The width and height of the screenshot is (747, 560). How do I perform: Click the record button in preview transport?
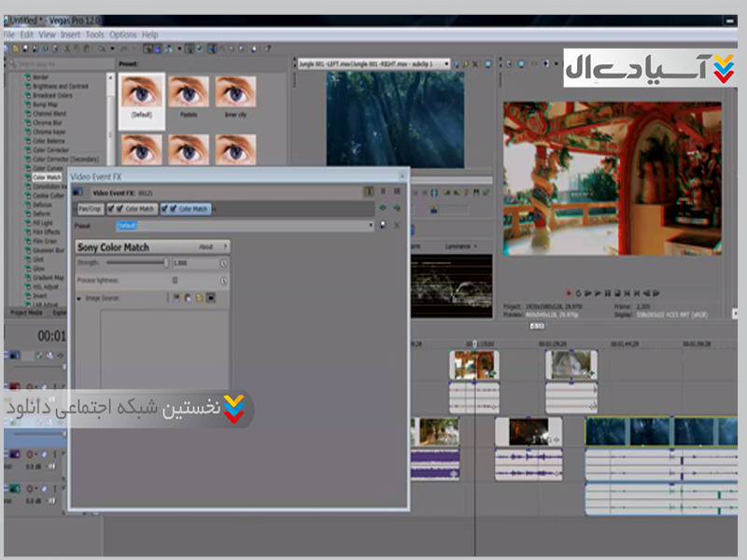(567, 292)
